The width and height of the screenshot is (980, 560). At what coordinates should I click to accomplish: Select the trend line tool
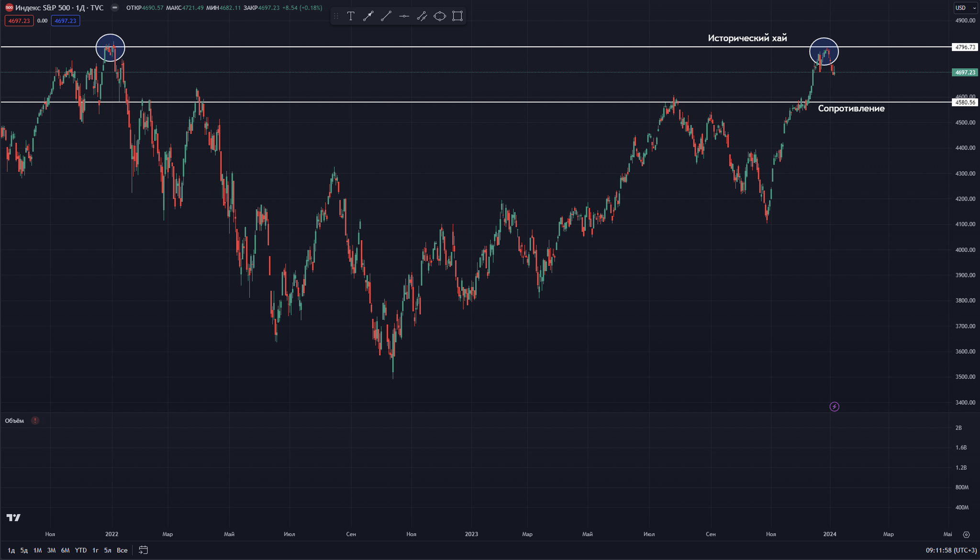coord(386,16)
